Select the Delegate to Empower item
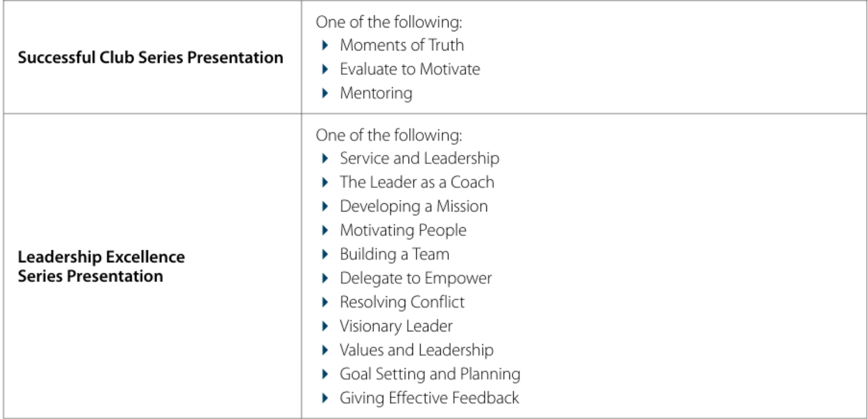 [416, 278]
